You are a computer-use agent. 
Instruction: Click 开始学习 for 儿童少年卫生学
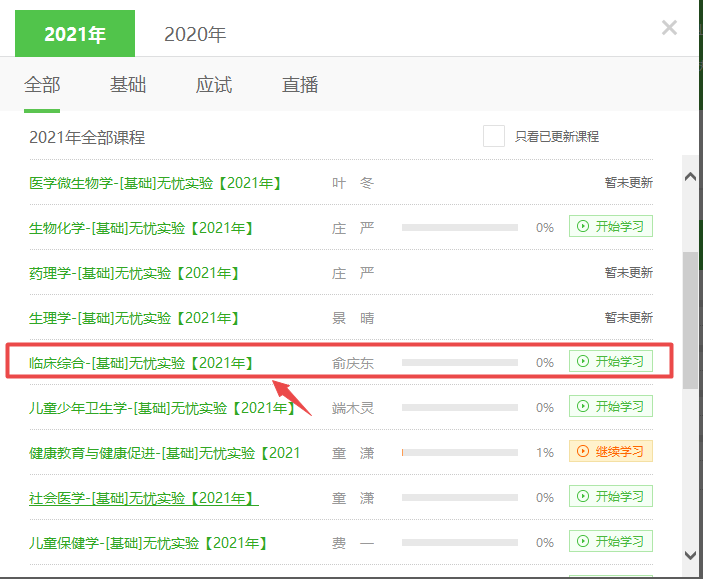coord(611,407)
